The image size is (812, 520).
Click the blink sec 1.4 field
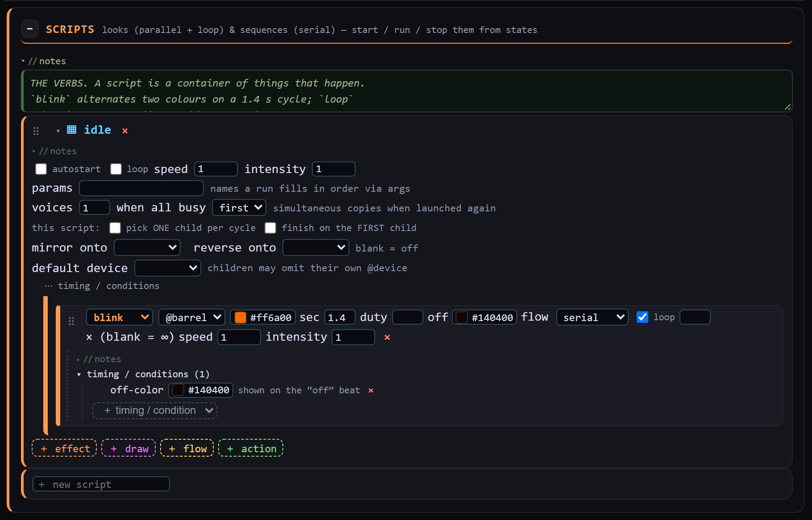(x=340, y=317)
